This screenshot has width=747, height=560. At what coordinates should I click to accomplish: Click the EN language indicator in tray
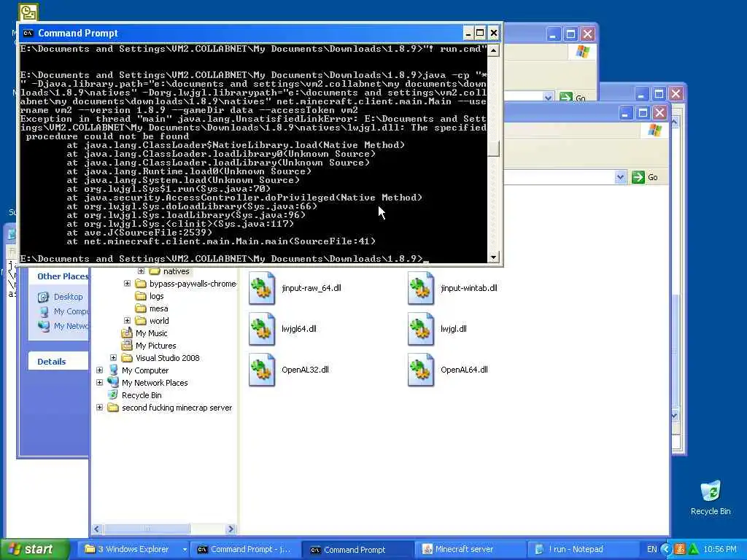coord(651,549)
